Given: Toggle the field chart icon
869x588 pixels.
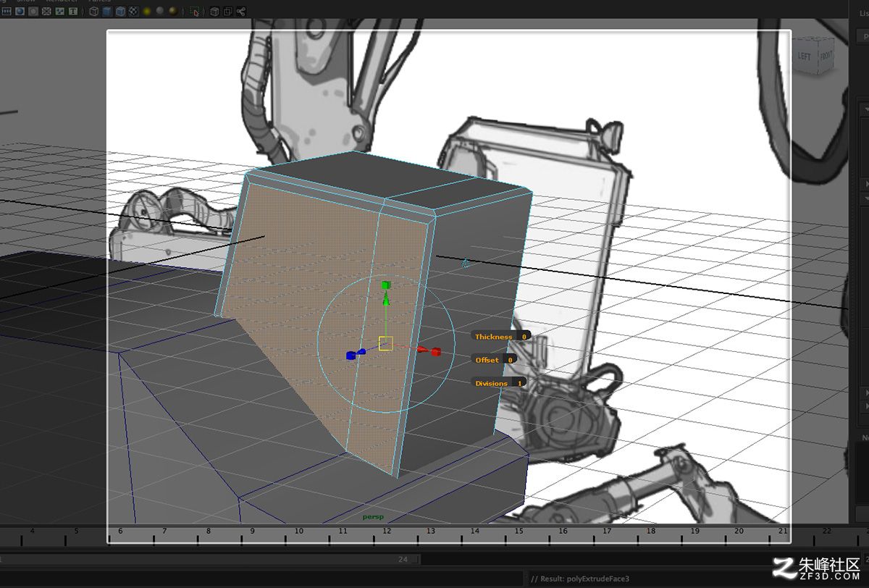Looking at the screenshot, I should (46, 11).
